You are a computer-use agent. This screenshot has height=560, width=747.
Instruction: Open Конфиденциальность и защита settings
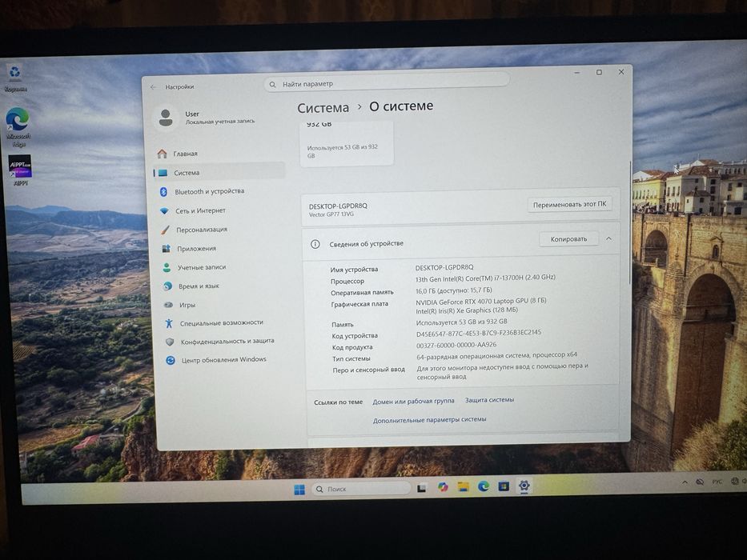224,341
